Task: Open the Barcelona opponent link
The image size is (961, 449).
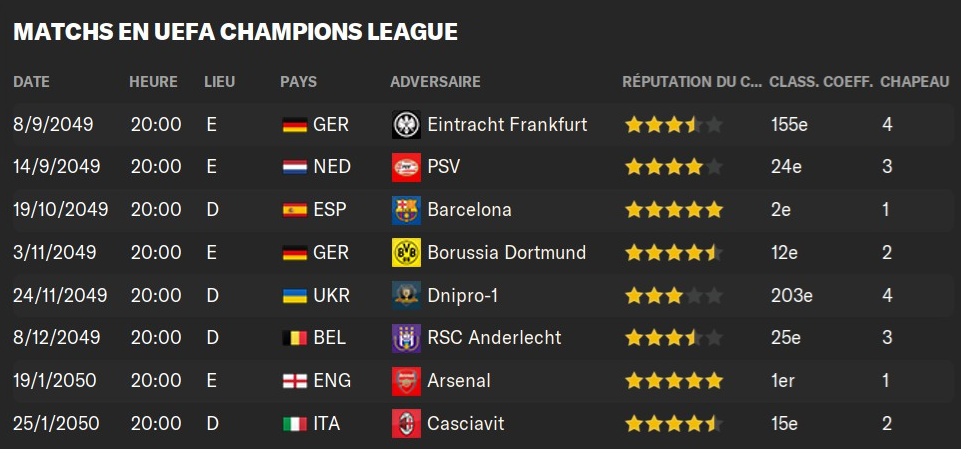Action: 469,210
